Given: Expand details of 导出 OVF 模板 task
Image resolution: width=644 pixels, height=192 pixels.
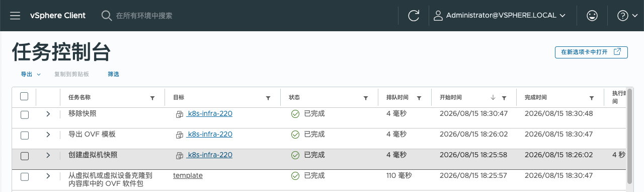Looking at the screenshot, I should (x=48, y=135).
